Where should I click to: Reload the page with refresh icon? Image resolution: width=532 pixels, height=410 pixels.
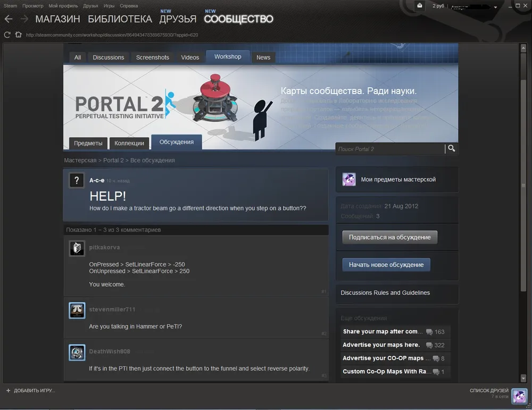click(7, 35)
